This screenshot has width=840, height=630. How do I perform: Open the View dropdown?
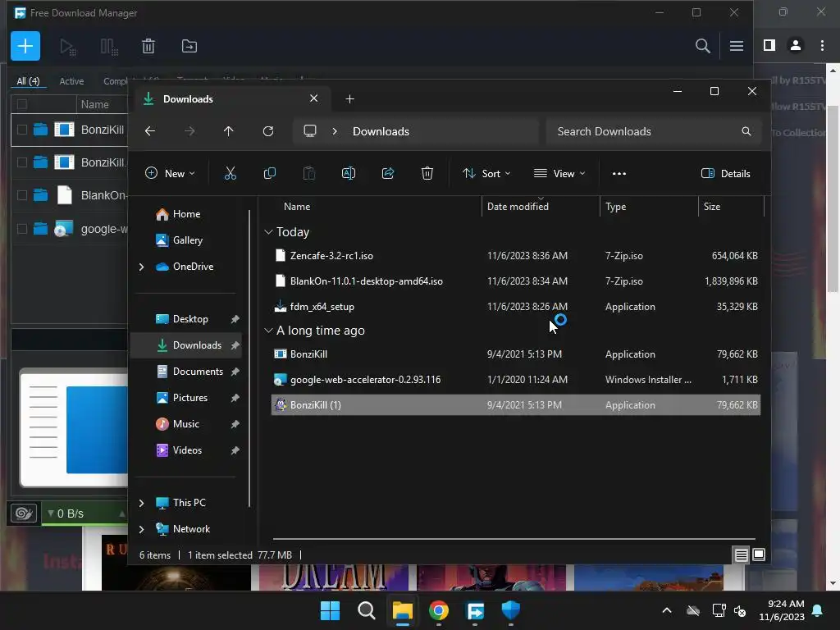point(559,174)
